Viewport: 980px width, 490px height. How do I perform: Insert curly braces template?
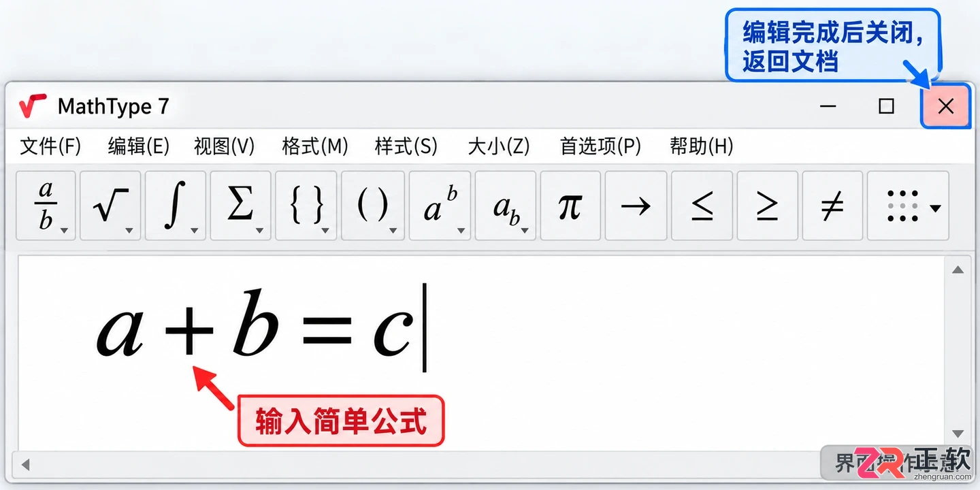pos(306,206)
